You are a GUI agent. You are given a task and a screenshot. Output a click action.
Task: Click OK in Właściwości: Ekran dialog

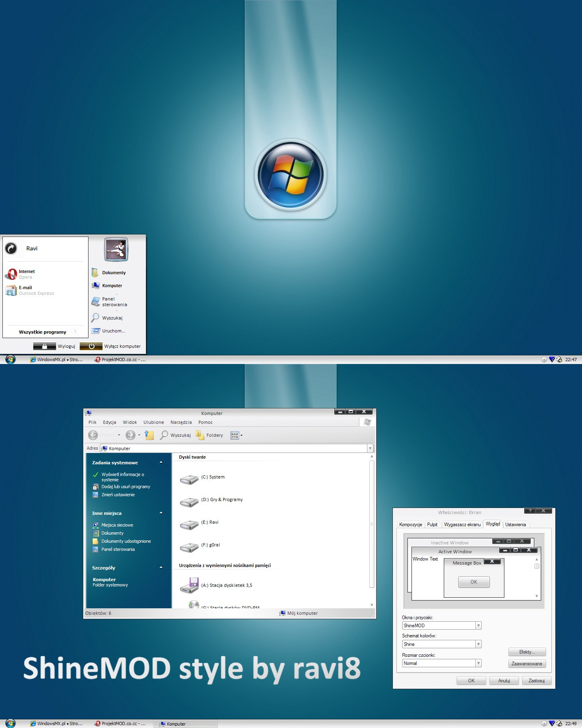point(471,681)
